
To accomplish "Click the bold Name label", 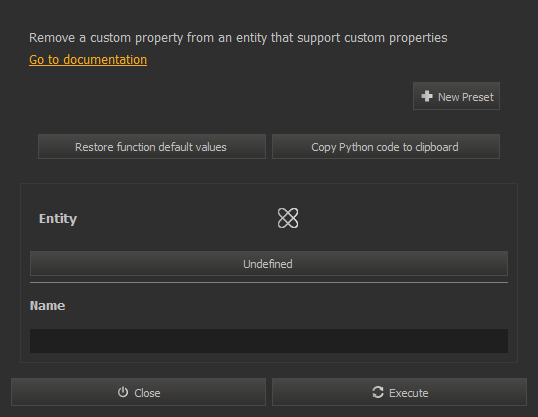I will tap(47, 305).
